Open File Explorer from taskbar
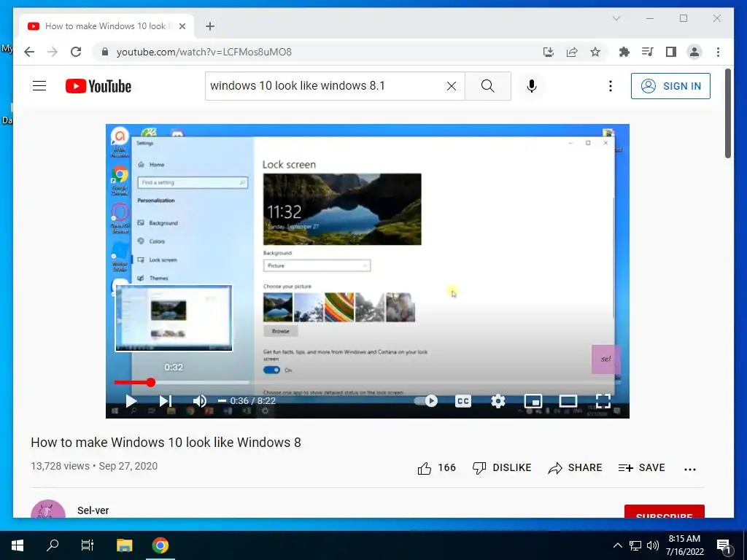The width and height of the screenshot is (747, 560). click(x=124, y=545)
